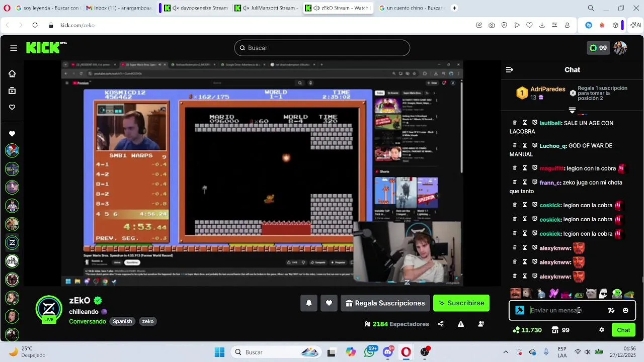Open channel points showing 11.730
Screen dimensions: 644x362
(527, 330)
